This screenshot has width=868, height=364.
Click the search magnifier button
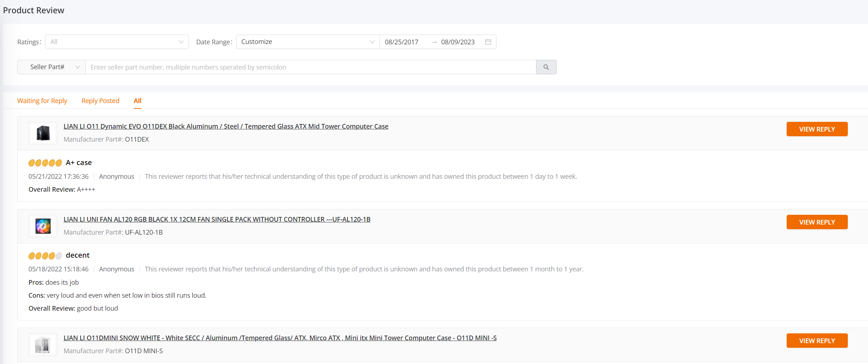pos(546,67)
